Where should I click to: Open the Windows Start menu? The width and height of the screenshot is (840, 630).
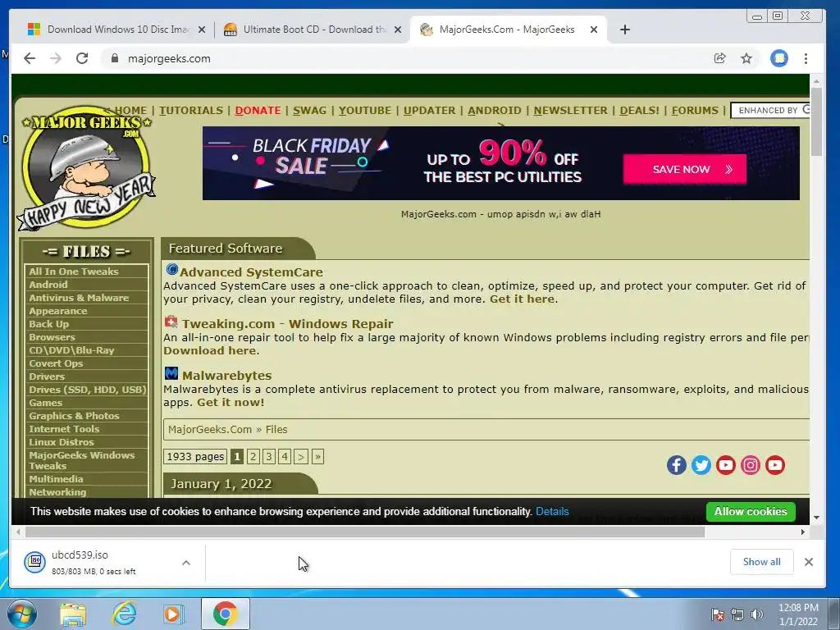pos(21,614)
